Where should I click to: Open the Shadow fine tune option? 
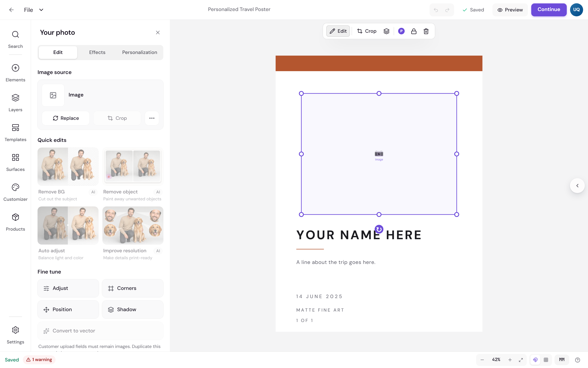[x=133, y=310]
